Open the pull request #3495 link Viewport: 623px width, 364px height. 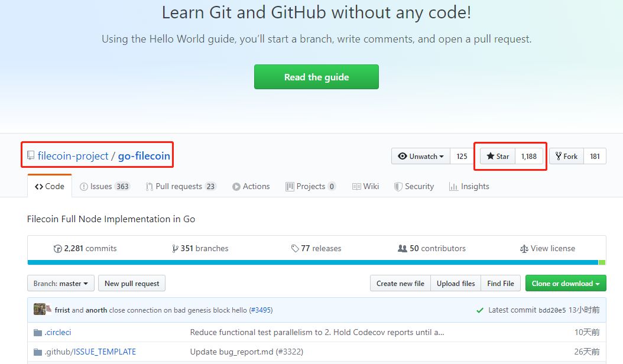[261, 310]
